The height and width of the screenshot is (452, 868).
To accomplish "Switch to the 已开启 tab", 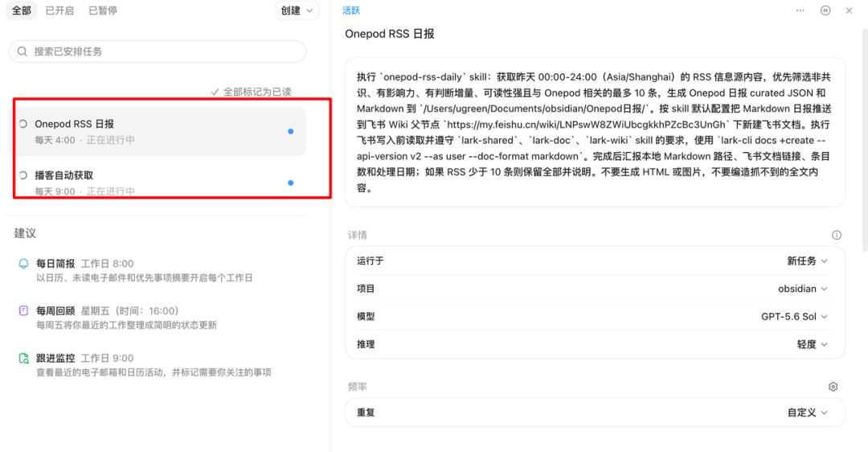I will tap(59, 10).
